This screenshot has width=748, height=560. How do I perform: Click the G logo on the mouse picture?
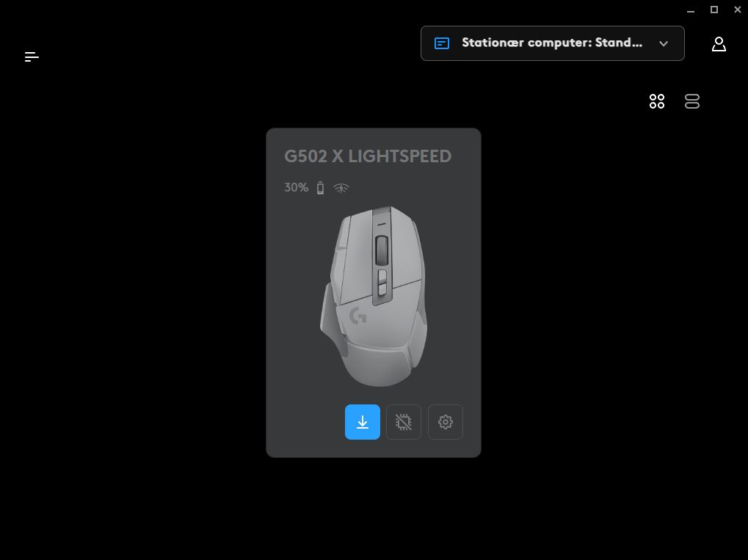pyautogui.click(x=357, y=316)
